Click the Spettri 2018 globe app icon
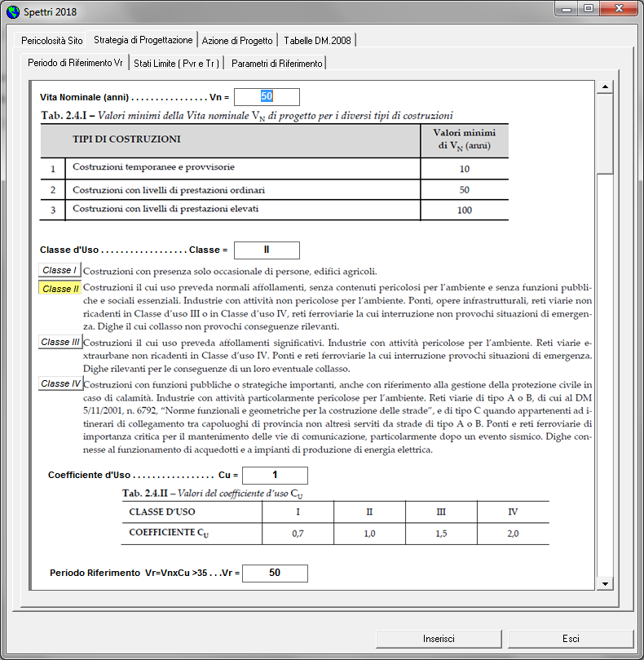The width and height of the screenshot is (644, 660). (13, 11)
